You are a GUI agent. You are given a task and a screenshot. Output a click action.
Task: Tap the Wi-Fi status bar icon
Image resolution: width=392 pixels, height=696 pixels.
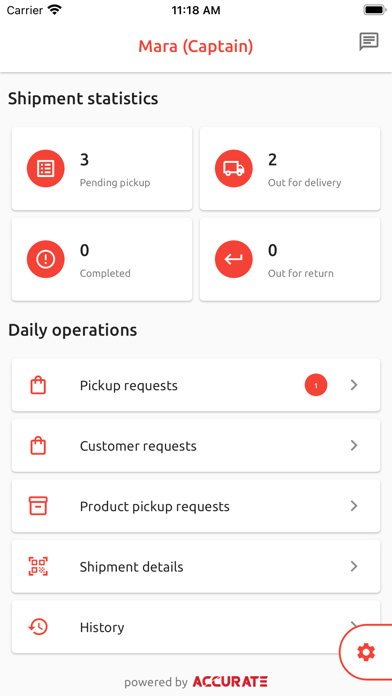tap(55, 10)
